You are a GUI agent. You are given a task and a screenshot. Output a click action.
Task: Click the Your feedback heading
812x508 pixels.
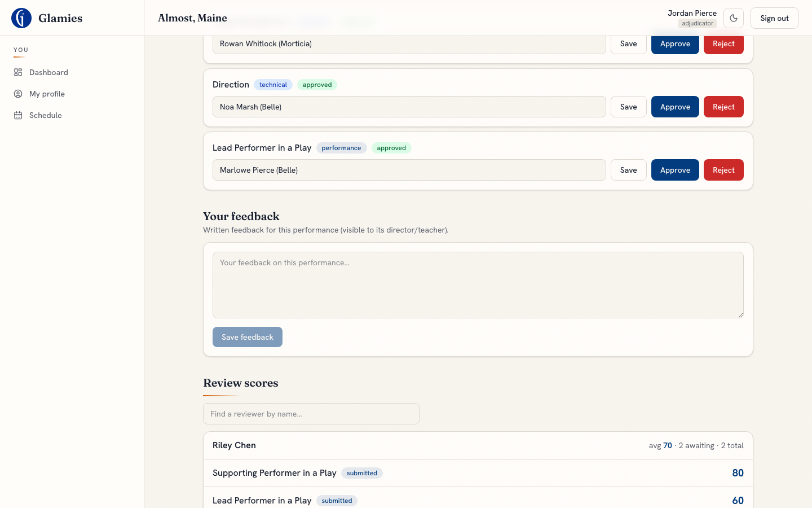point(241,216)
